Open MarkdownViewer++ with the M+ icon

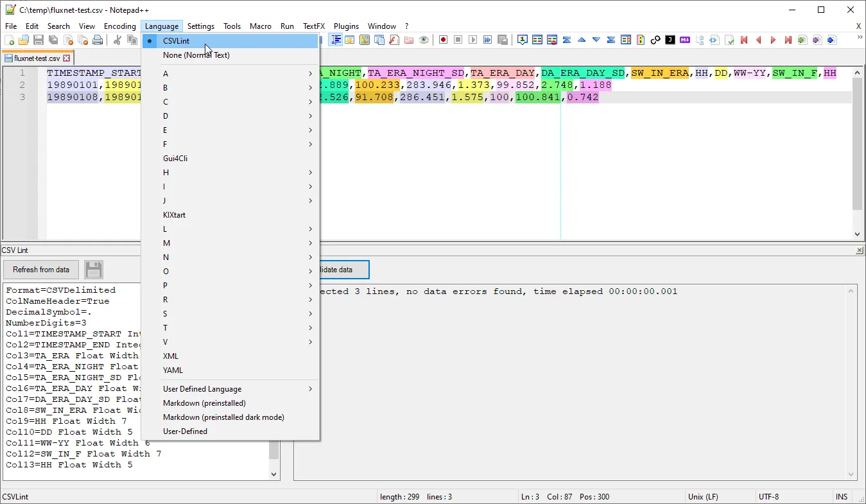pos(684,40)
